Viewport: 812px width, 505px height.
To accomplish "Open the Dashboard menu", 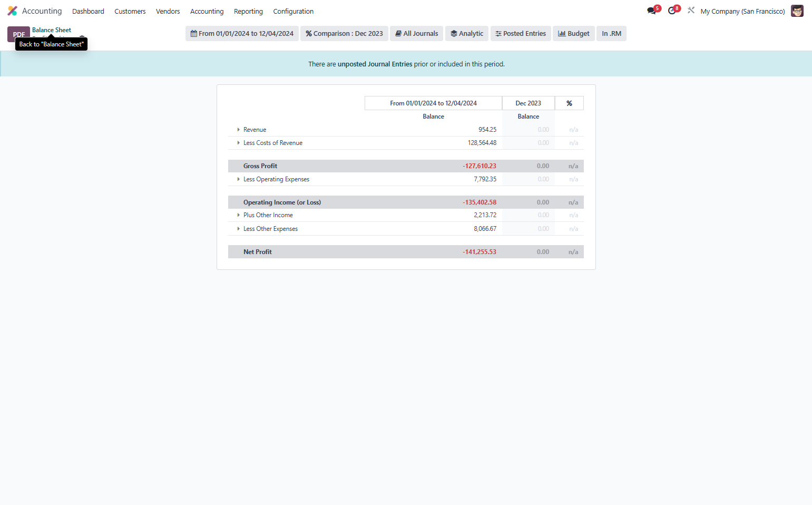I will pyautogui.click(x=88, y=11).
